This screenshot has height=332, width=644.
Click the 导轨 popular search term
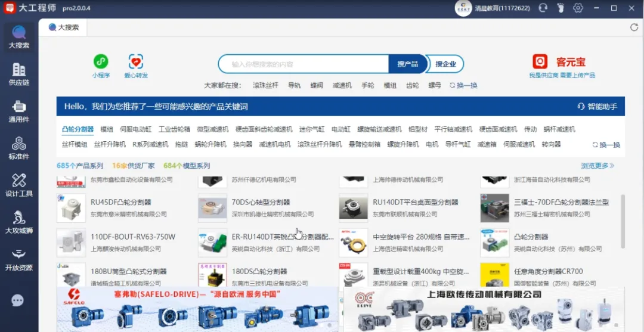[x=294, y=85]
